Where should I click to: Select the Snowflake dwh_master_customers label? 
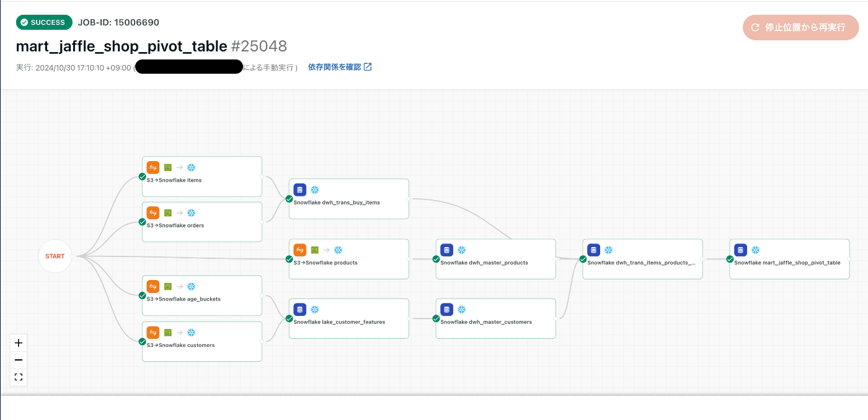tap(486, 322)
